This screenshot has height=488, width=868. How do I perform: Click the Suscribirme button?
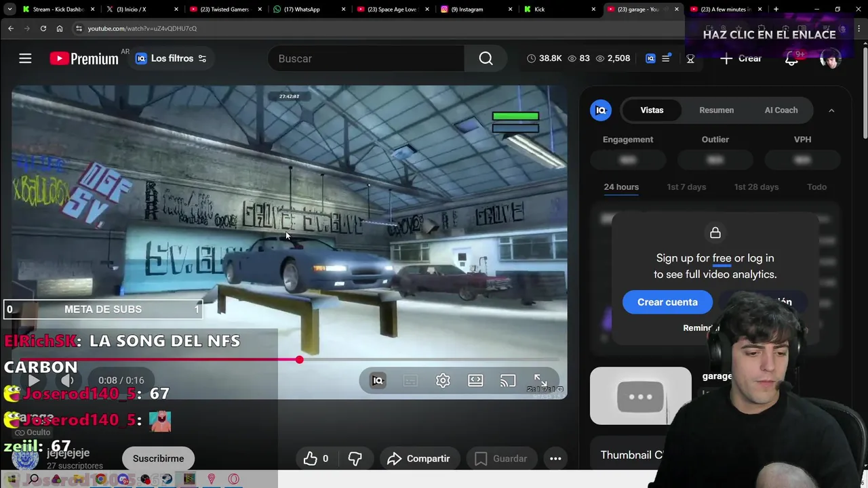(x=158, y=459)
